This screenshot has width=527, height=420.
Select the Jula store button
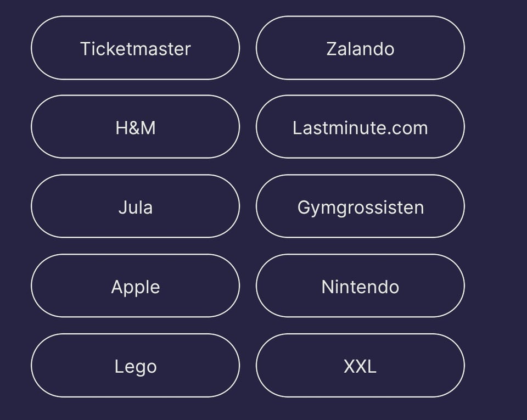pyautogui.click(x=135, y=207)
